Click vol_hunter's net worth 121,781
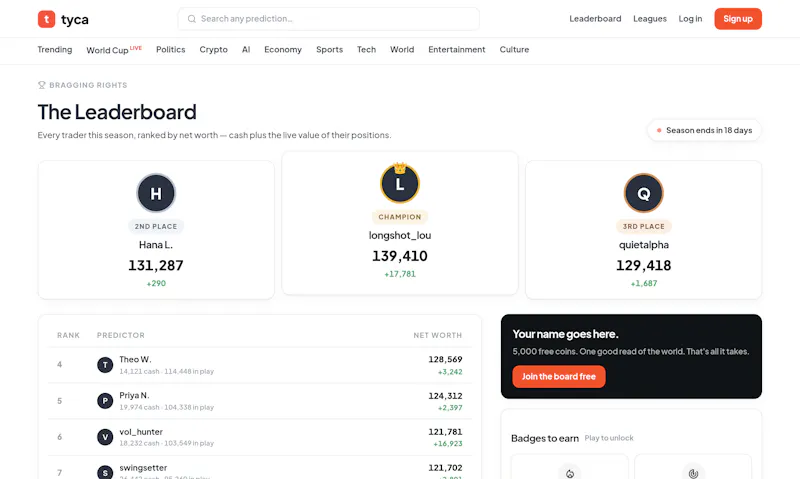This screenshot has width=800, height=479. click(x=445, y=432)
